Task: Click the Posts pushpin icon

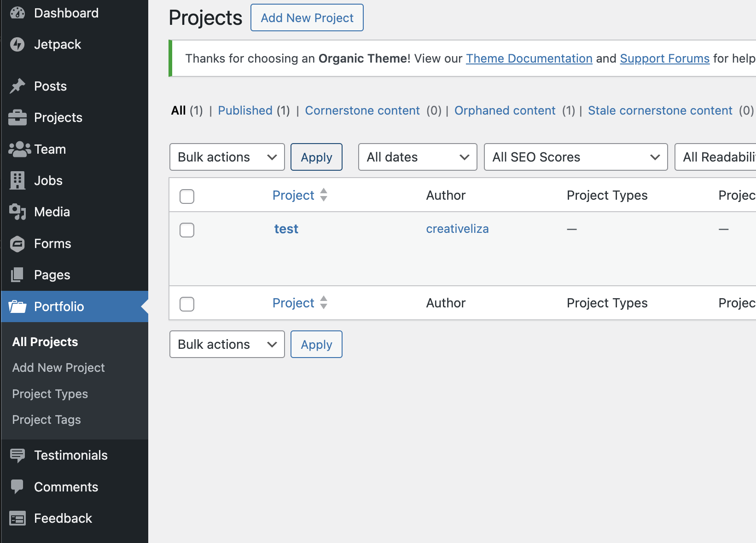Action: (x=17, y=86)
